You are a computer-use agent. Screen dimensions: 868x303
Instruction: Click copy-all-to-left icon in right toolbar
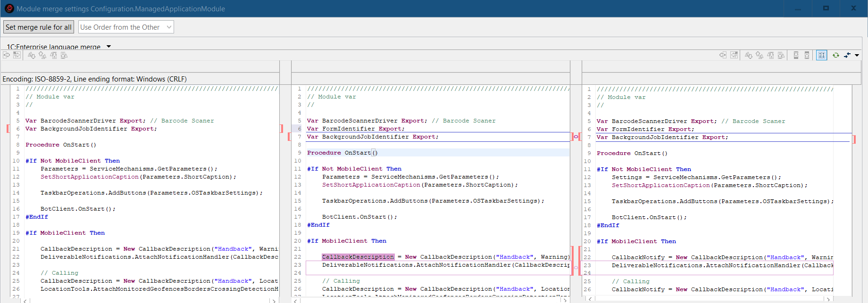click(734, 55)
